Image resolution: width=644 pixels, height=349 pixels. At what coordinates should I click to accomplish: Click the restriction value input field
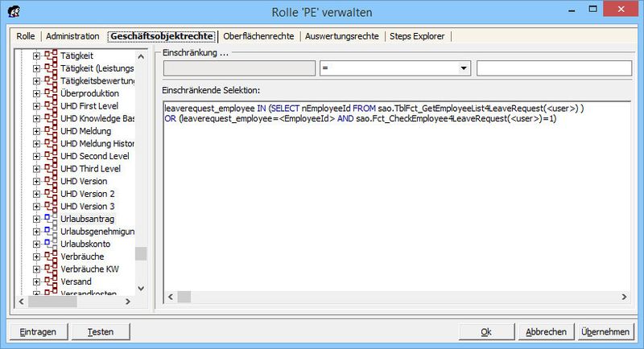(x=554, y=68)
